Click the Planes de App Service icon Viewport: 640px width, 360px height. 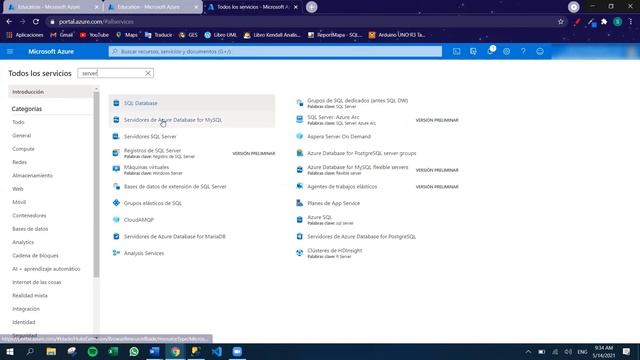(300, 203)
